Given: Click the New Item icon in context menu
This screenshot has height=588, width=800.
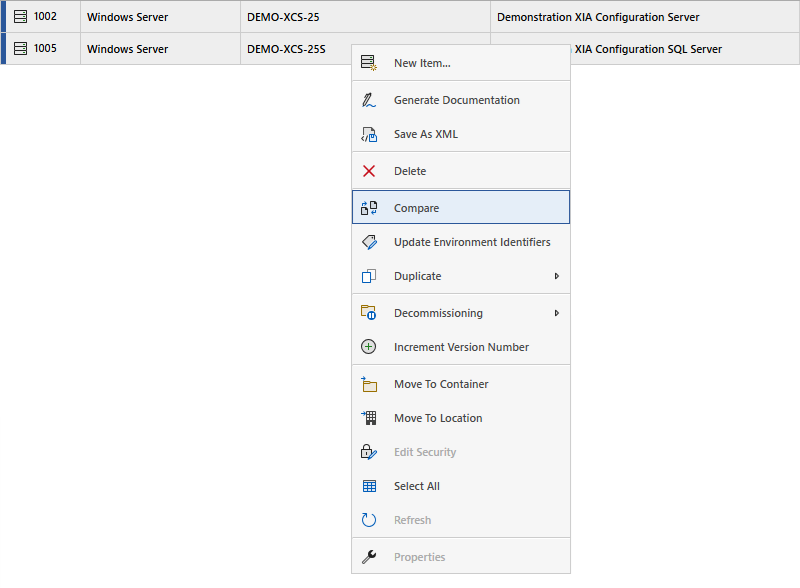Looking at the screenshot, I should tap(369, 63).
